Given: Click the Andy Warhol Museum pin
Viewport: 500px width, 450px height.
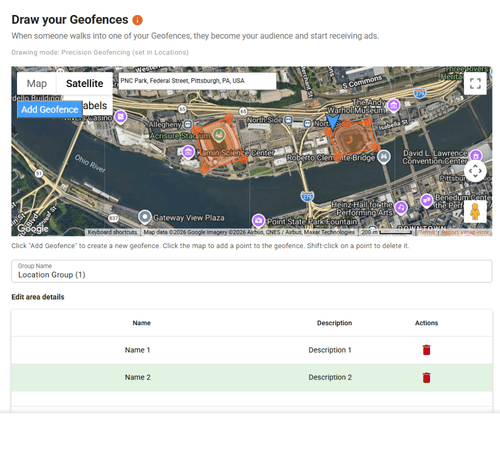Looking at the screenshot, I should (x=394, y=106).
